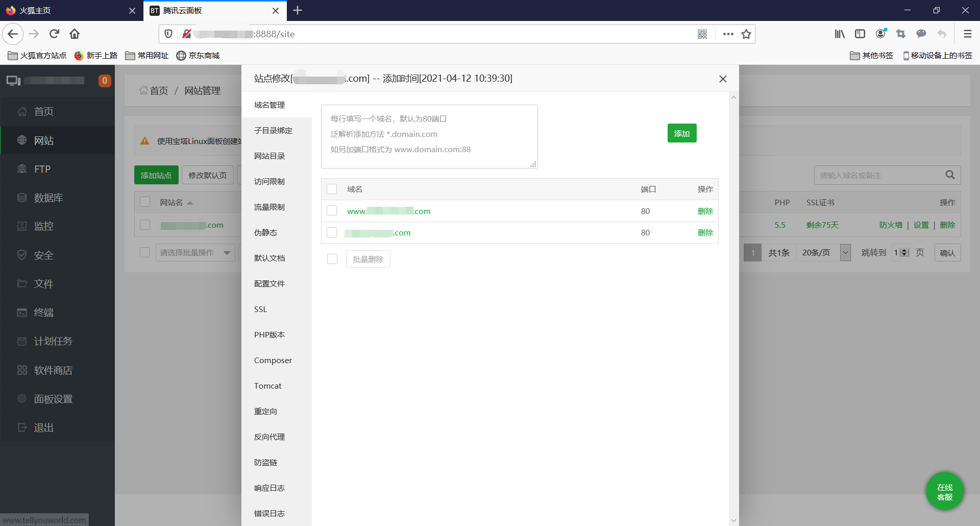
Task: Delete the www domain via 删除 link
Action: point(705,210)
